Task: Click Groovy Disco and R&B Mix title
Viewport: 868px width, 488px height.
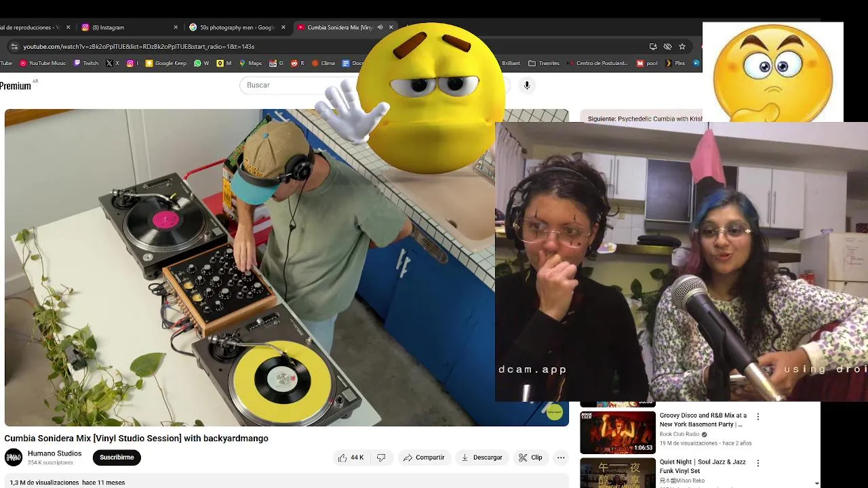Action: coord(703,420)
